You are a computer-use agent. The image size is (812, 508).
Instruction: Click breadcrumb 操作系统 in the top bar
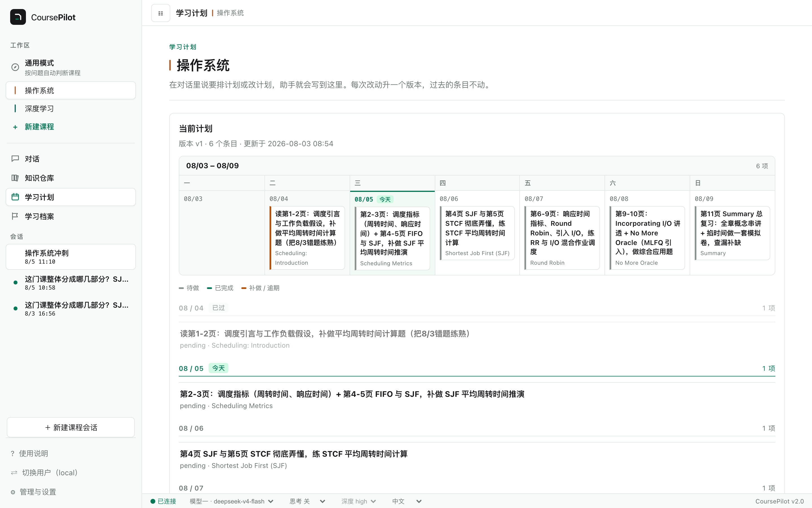230,13
